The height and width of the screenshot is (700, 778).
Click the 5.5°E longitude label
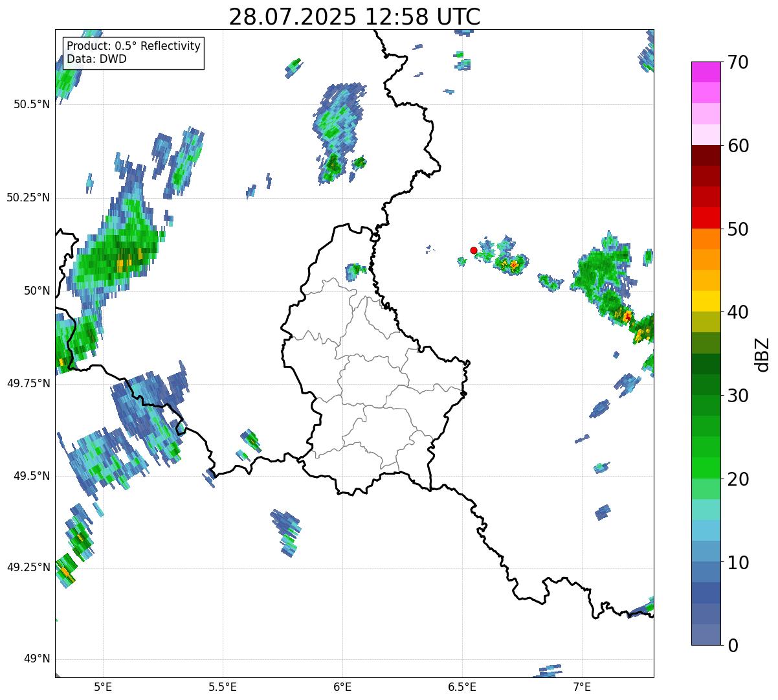[x=223, y=686]
